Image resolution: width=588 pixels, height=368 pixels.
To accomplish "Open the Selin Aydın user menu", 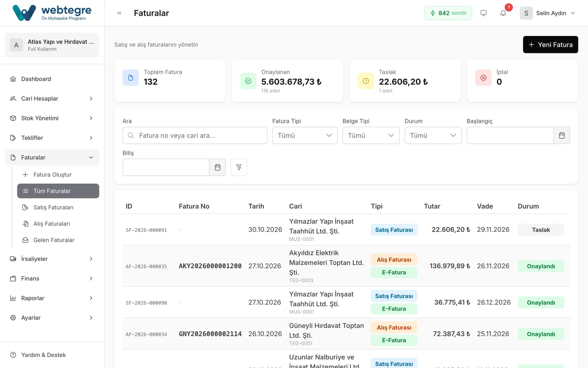I will [548, 13].
